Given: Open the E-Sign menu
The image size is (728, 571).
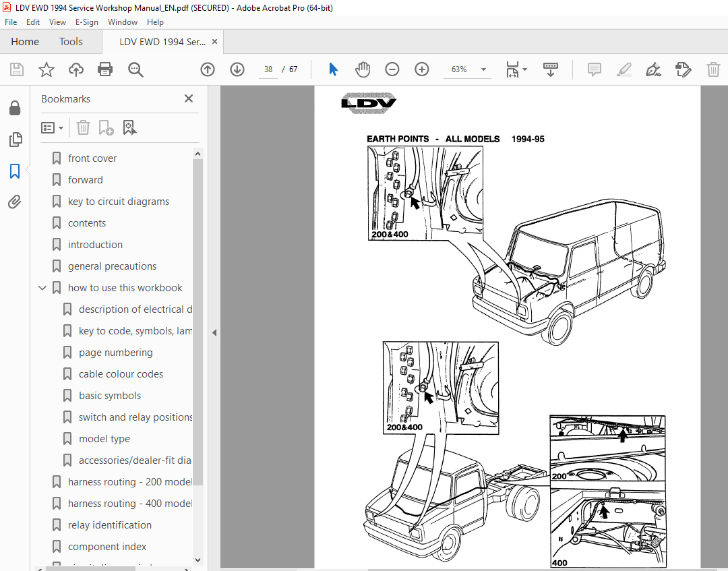Looking at the screenshot, I should (87, 22).
